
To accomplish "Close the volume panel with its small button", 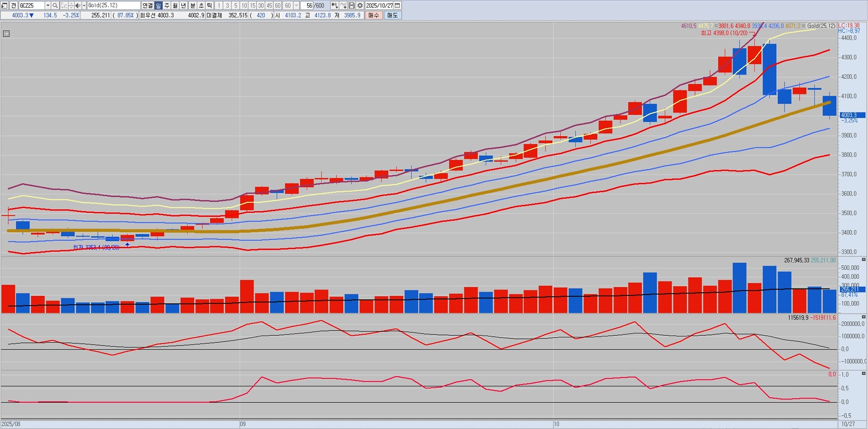I will [863, 260].
